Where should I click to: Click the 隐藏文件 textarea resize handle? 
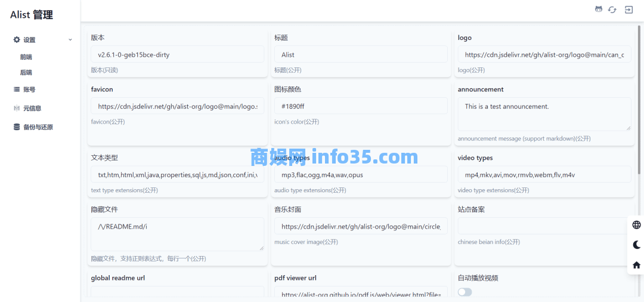click(261, 248)
